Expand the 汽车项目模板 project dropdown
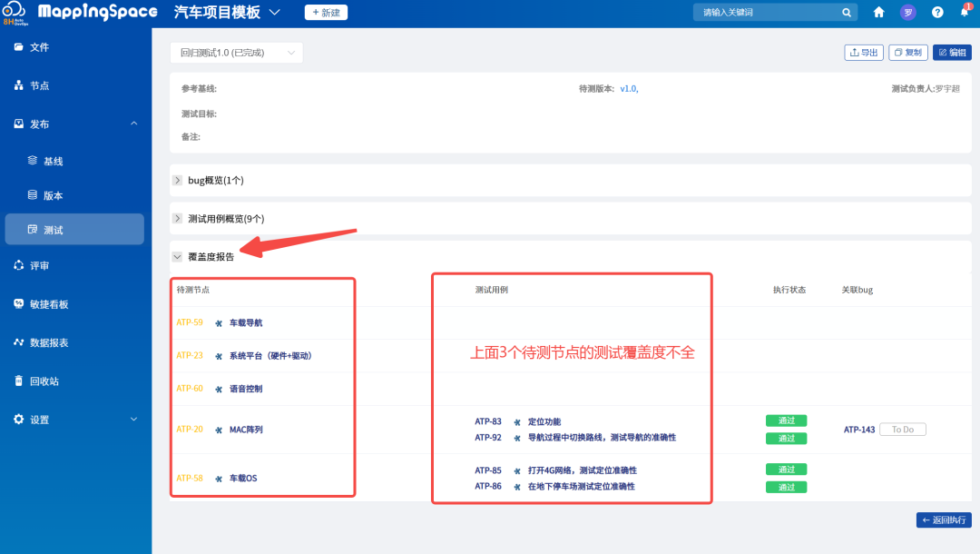980x554 pixels. coord(275,13)
